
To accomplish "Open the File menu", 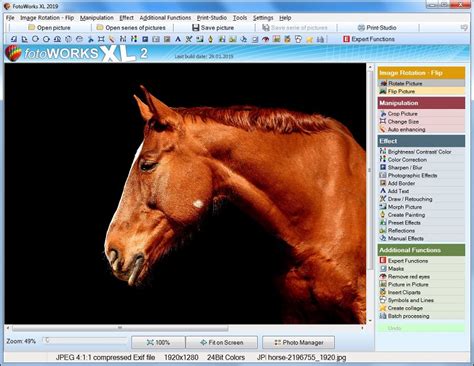I will (x=10, y=18).
